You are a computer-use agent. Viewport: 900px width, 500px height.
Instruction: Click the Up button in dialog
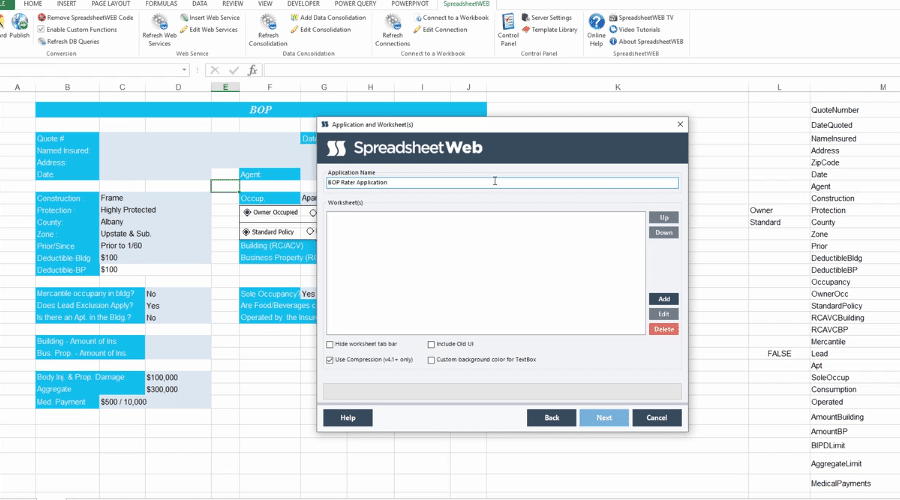tap(664, 218)
